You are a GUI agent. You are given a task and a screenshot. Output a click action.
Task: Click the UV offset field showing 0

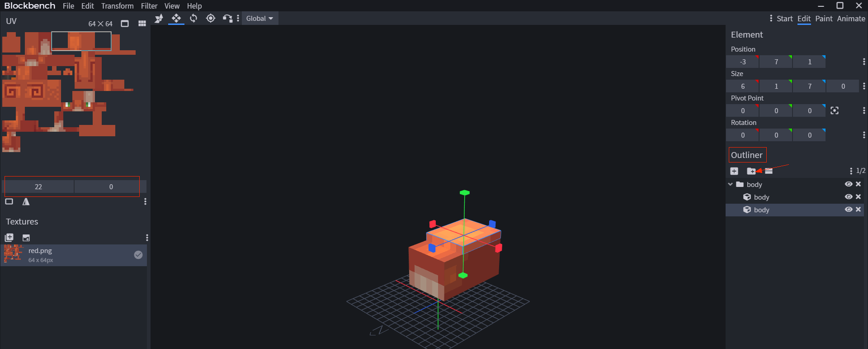point(110,186)
